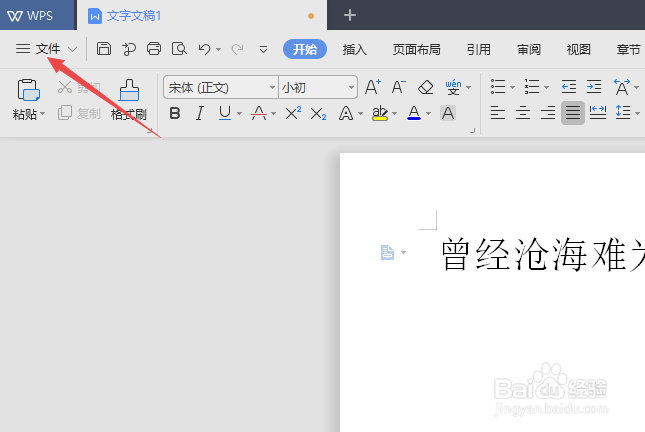This screenshot has height=432, width=645.
Task: Increase font size with A+ icon
Action: (373, 87)
